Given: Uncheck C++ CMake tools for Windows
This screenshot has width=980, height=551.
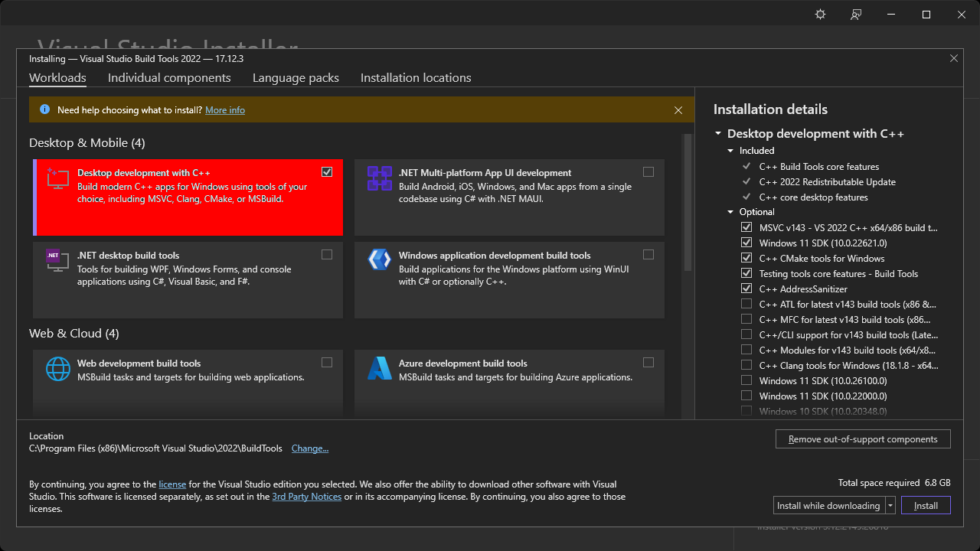Looking at the screenshot, I should (x=746, y=258).
